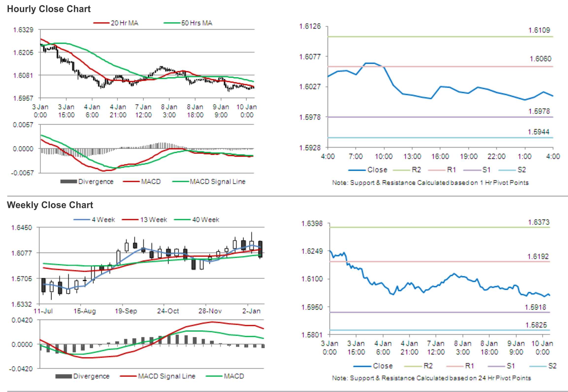568x392 pixels.
Task: Click the 19:00 x-axis label
Action: click(469, 156)
